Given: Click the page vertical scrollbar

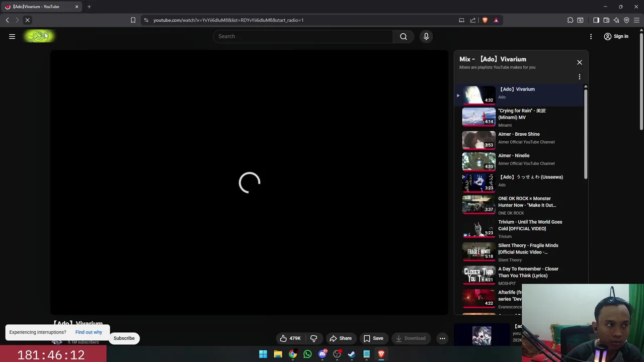Looking at the screenshot, I should 641,80.
